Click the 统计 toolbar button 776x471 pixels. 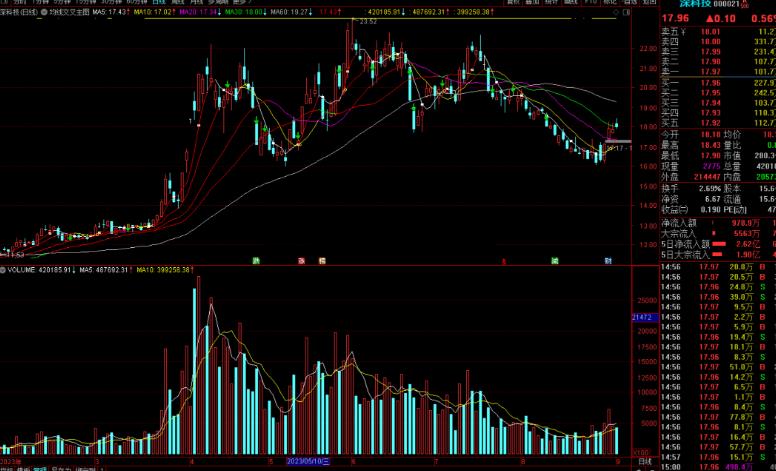click(551, 2)
